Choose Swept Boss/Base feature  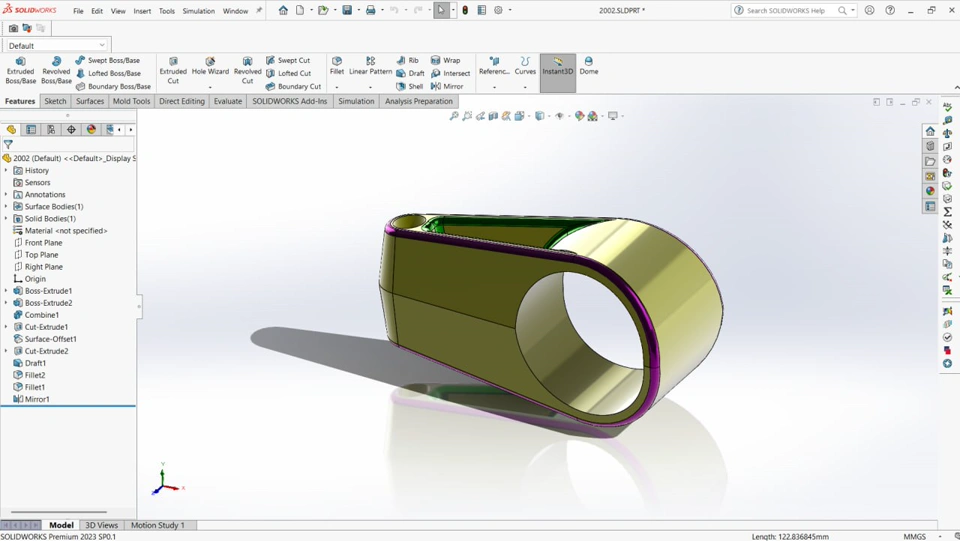pyautogui.click(x=108, y=60)
